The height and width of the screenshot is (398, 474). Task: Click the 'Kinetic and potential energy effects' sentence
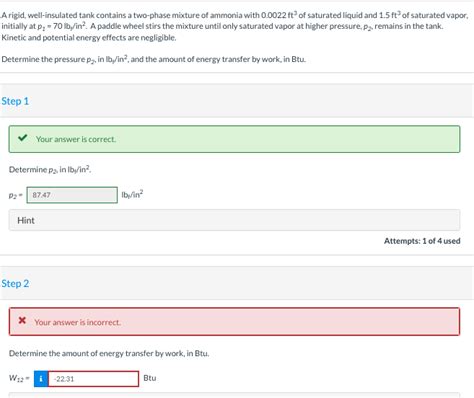[x=89, y=37]
